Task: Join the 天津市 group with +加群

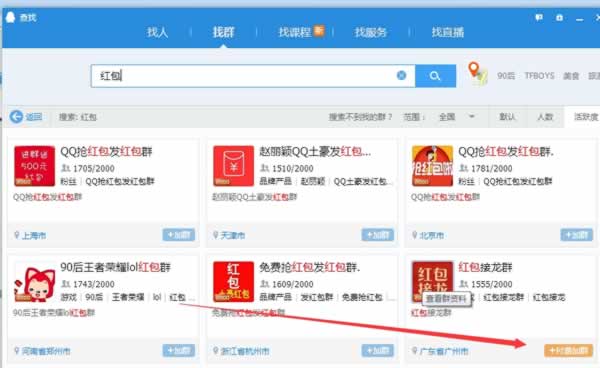Action: coord(378,235)
